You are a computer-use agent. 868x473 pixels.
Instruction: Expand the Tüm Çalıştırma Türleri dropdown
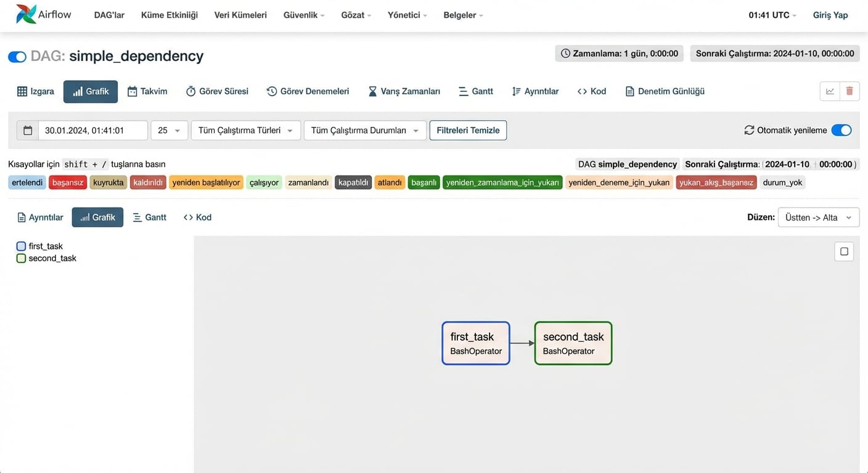pyautogui.click(x=245, y=131)
